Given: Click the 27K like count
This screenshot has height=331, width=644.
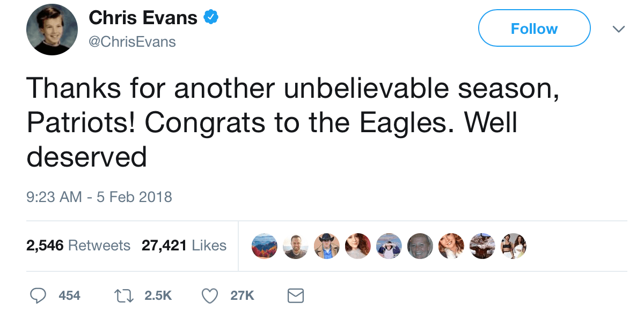Looking at the screenshot, I should coord(242,295).
